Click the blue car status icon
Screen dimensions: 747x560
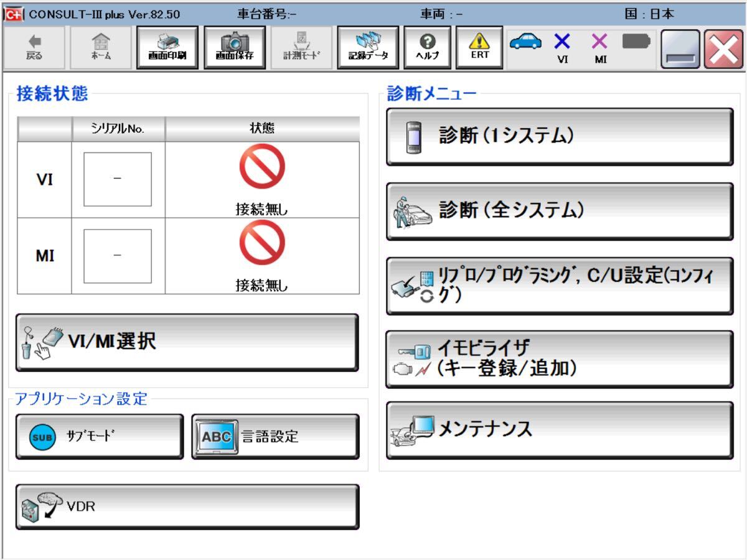[525, 41]
